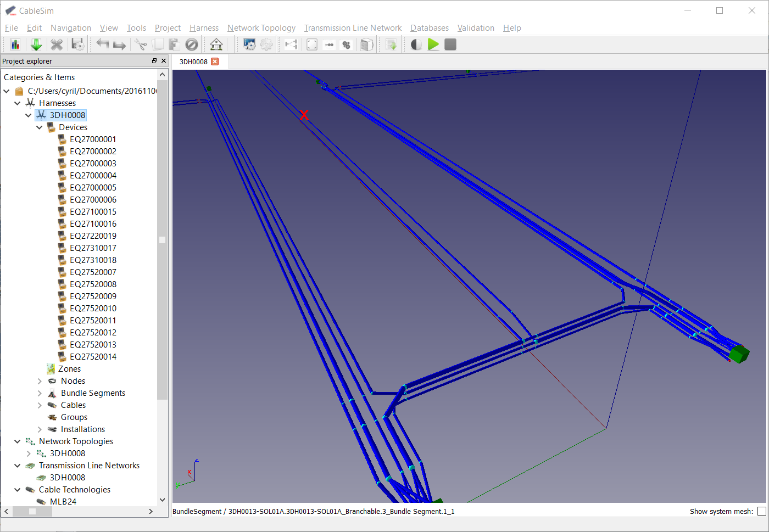Click the branch topology icon
This screenshot has width=769, height=532.
(291, 44)
